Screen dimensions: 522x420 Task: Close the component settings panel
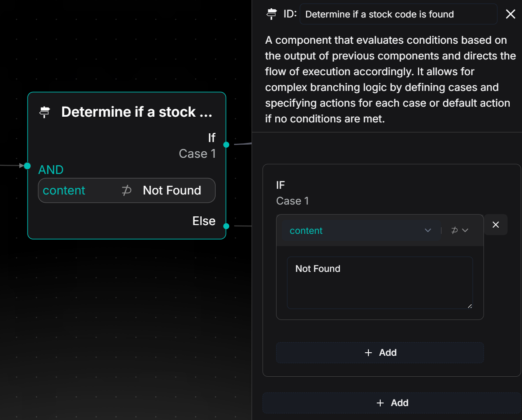[x=510, y=14]
